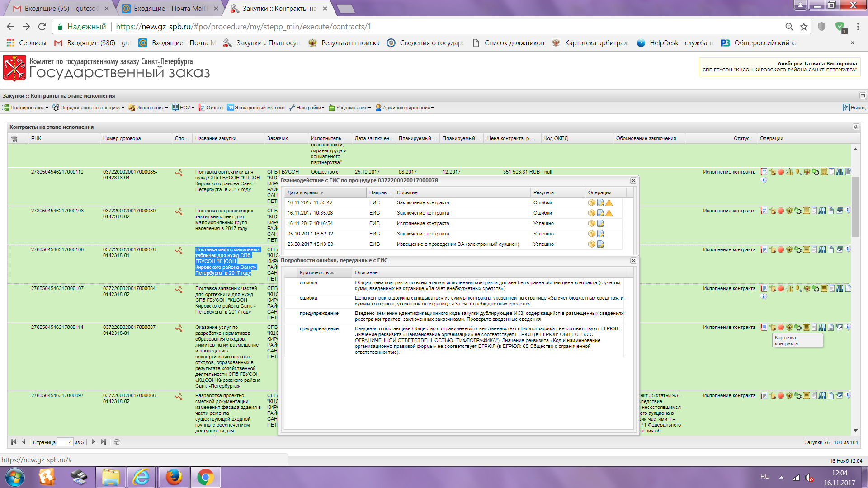
Task: Open signed document icon for 05.10.2017 event
Action: (x=600, y=234)
